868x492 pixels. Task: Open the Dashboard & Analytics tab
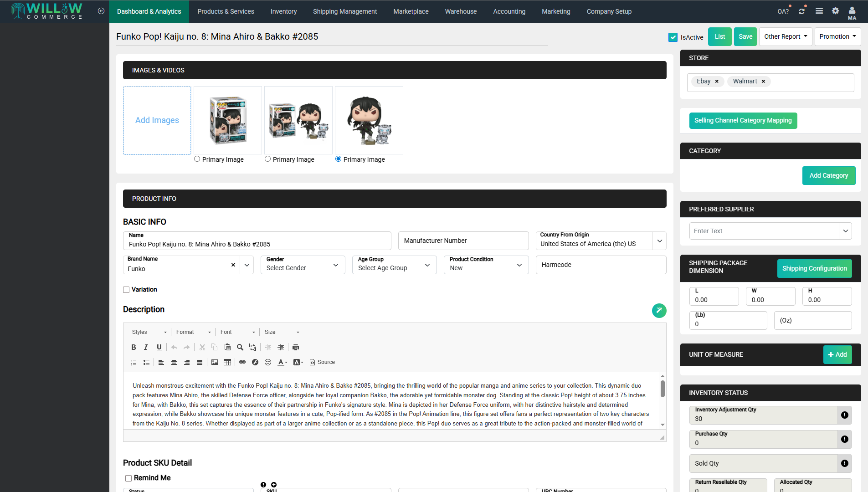tap(149, 11)
